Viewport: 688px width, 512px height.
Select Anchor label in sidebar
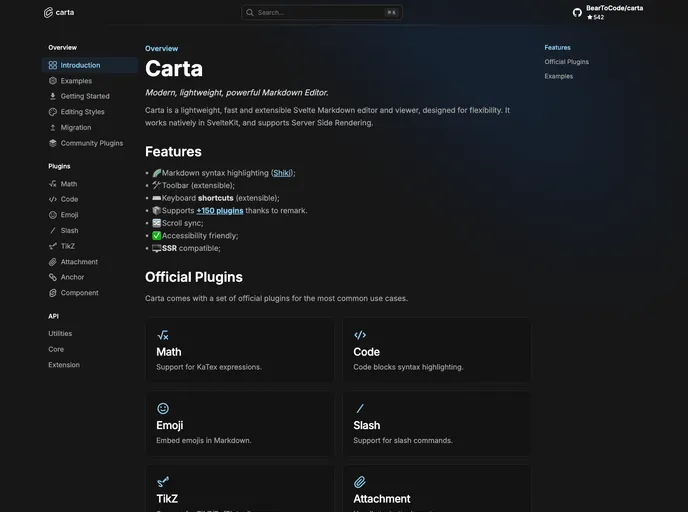click(72, 277)
